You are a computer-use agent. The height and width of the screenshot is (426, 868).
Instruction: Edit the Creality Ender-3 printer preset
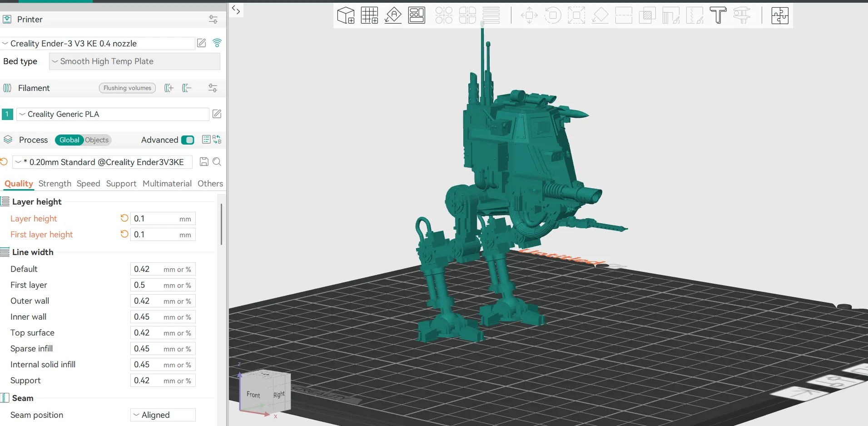click(x=202, y=43)
